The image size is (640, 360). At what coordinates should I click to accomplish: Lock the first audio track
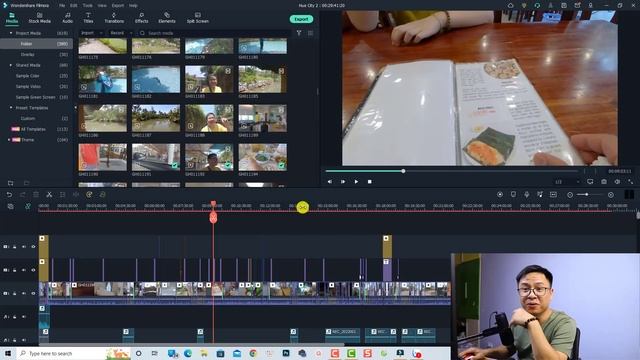tap(15, 316)
